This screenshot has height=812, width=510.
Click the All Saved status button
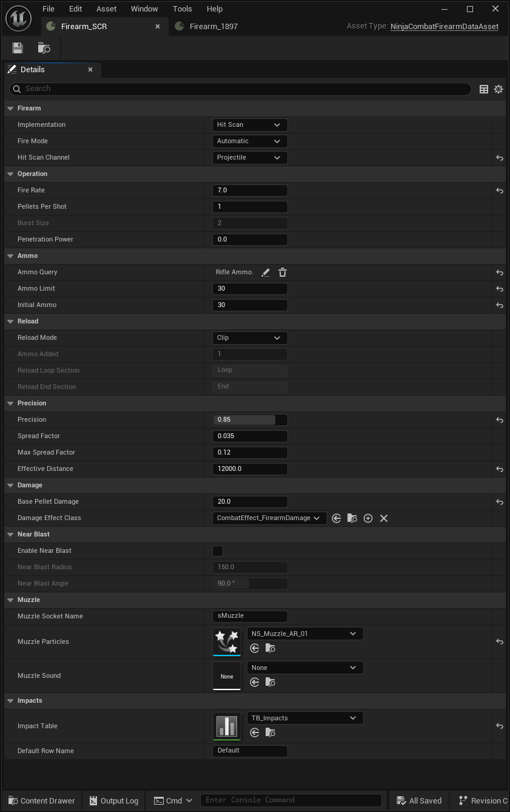point(419,800)
